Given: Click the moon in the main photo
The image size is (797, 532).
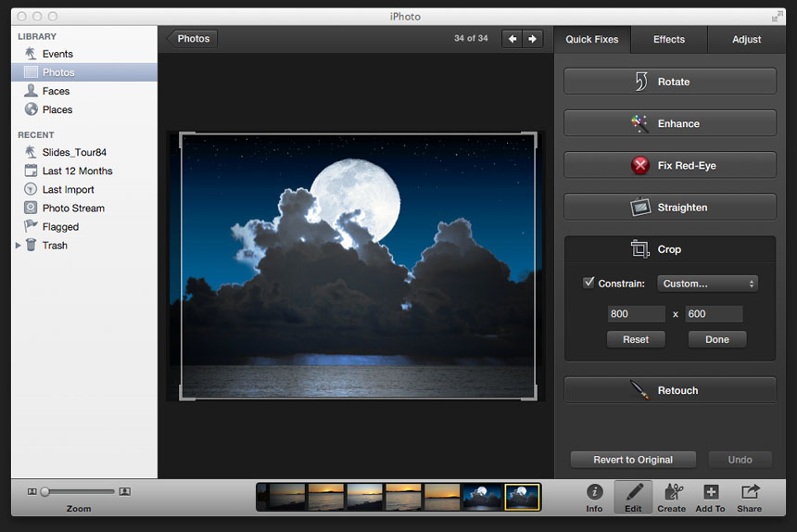Looking at the screenshot, I should [355, 201].
